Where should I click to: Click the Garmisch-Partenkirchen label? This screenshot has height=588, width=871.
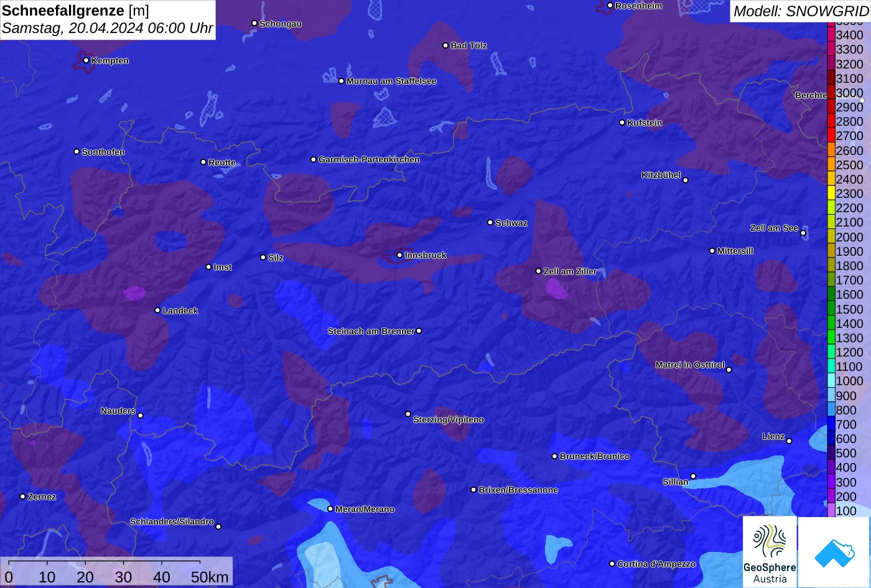point(369,159)
